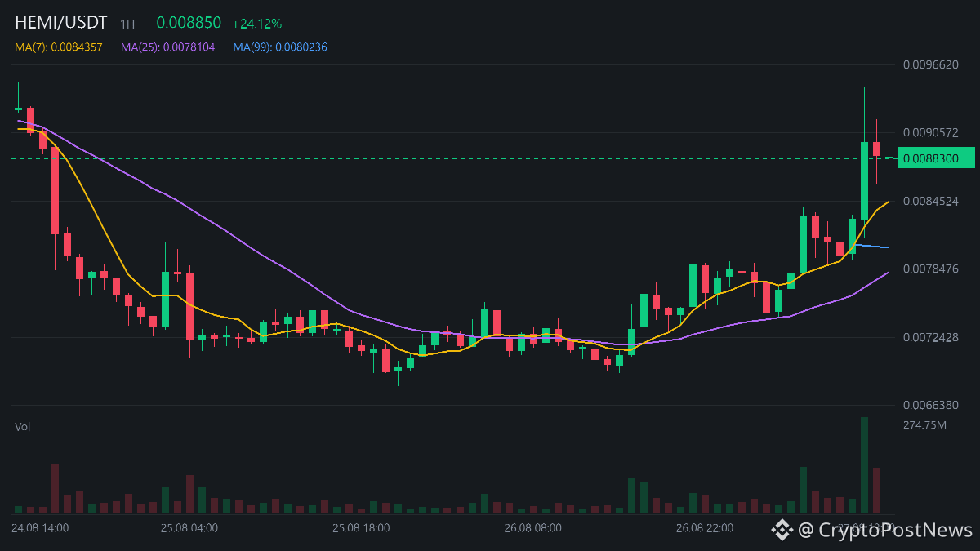Click the Vol panel label
The image size is (980, 551).
[x=23, y=427]
